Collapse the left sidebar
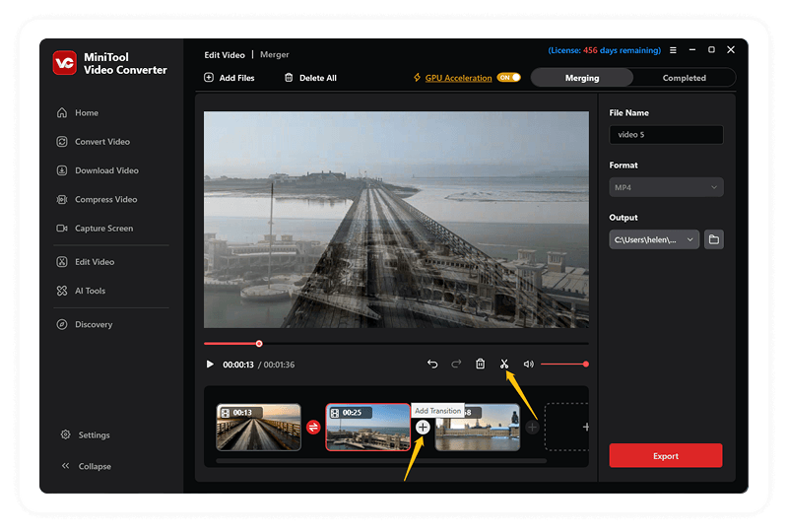Viewport: 788px width, 532px height. point(86,466)
